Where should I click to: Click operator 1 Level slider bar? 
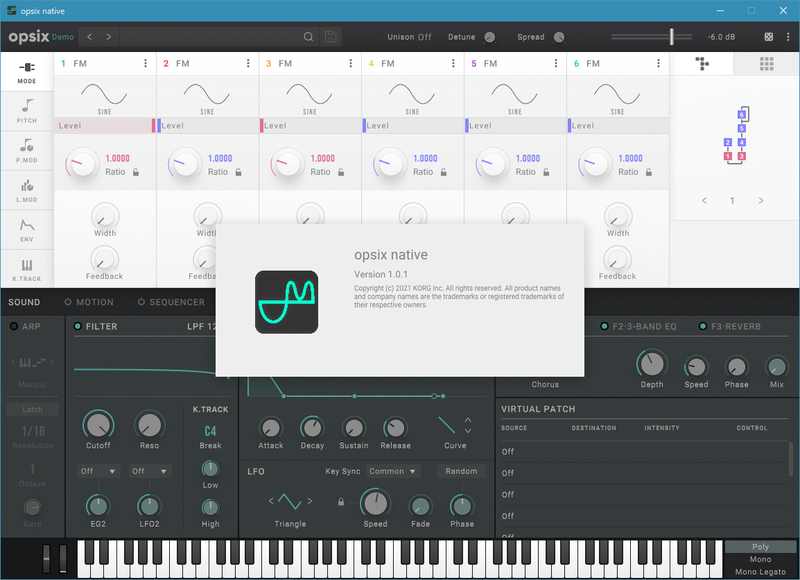coord(105,125)
